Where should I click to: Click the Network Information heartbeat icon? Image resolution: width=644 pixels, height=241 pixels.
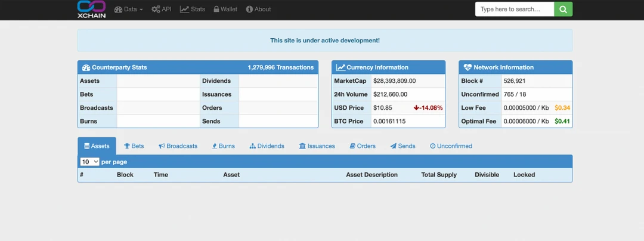(x=467, y=67)
